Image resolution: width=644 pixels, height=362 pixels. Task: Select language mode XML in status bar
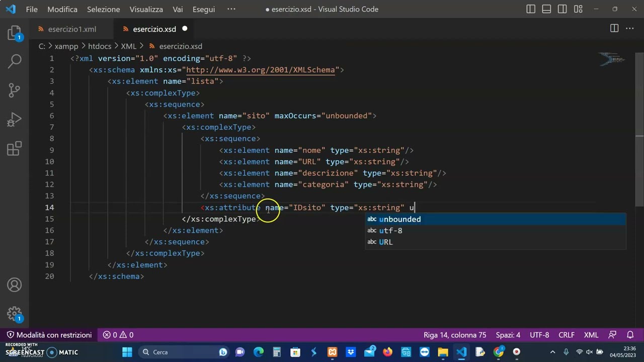coord(591,335)
